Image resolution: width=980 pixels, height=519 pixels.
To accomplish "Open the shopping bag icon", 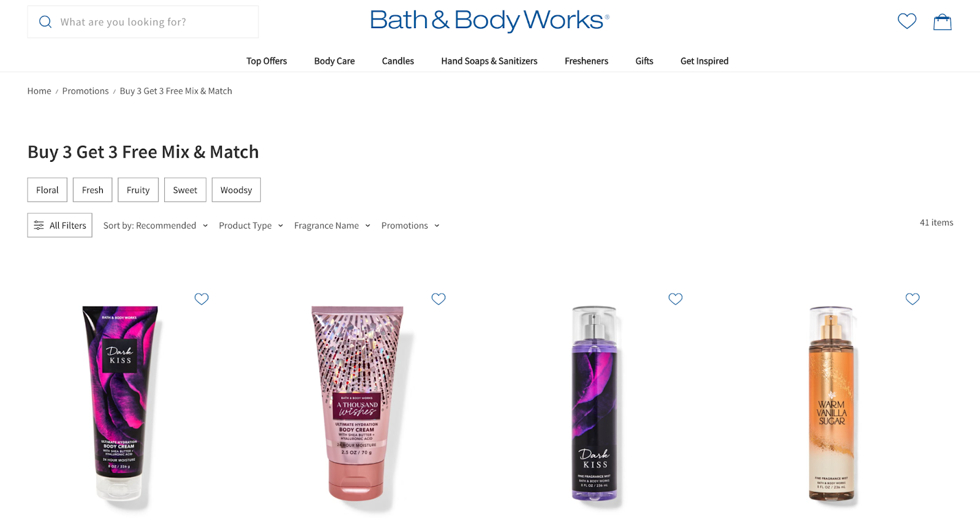I will [x=942, y=22].
